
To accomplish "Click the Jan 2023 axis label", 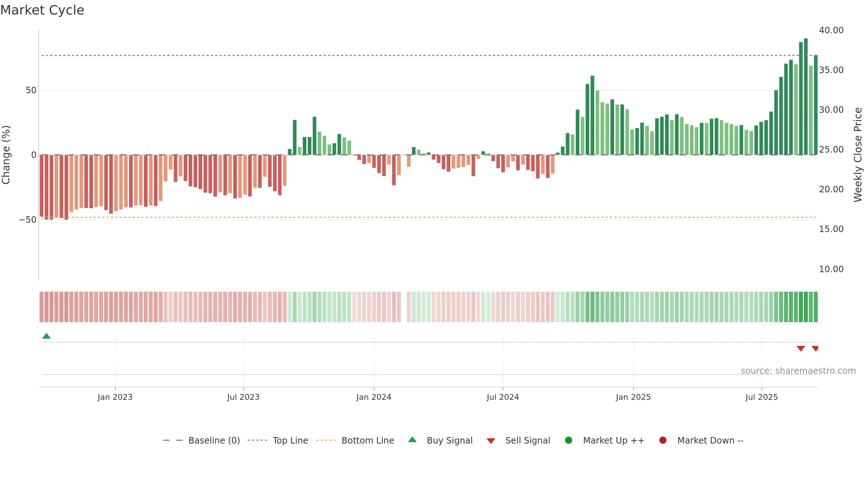I will coord(115,397).
